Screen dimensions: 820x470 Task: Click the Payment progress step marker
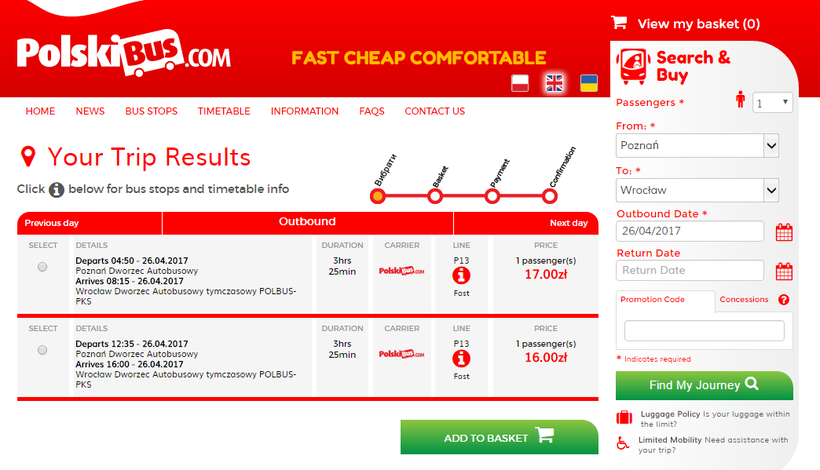(x=492, y=197)
